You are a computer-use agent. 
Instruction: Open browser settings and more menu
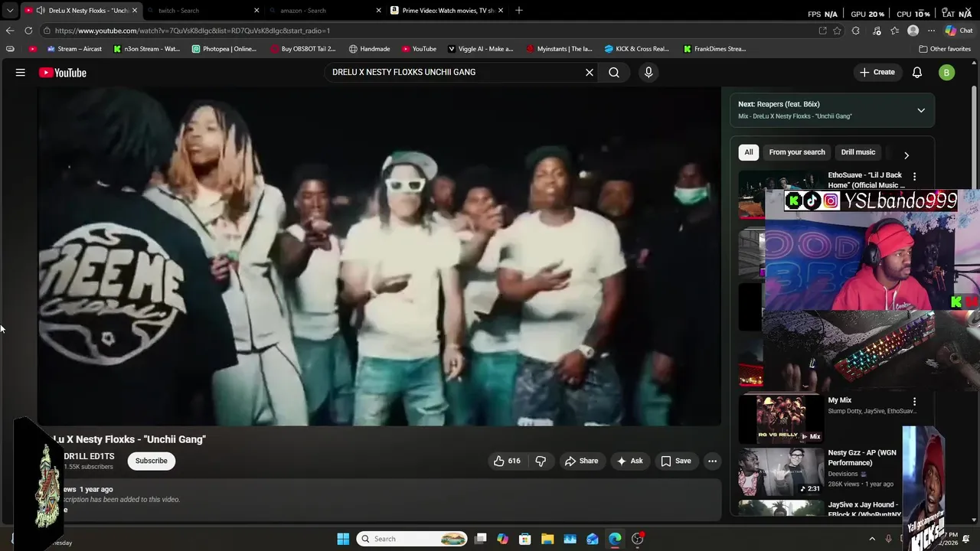931,31
